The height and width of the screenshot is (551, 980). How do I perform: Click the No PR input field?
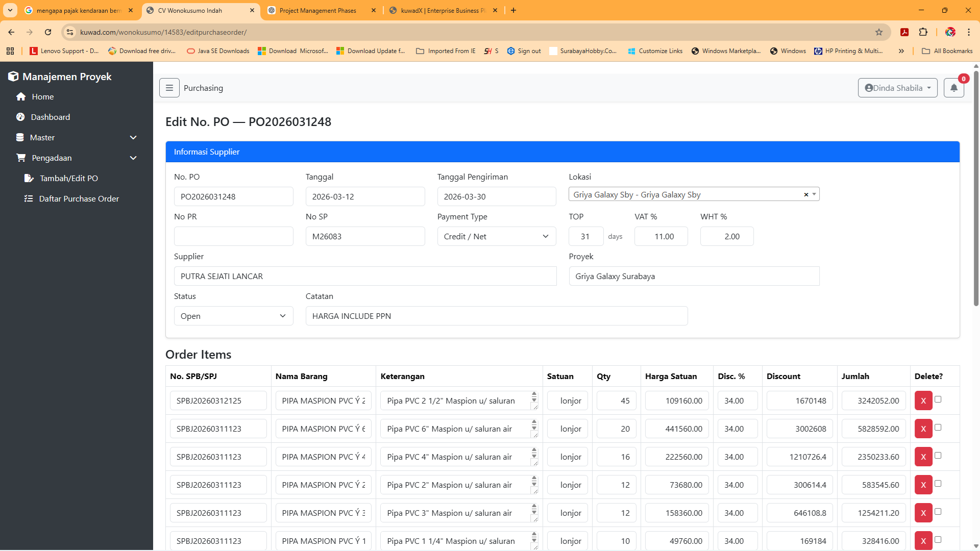pyautogui.click(x=233, y=236)
